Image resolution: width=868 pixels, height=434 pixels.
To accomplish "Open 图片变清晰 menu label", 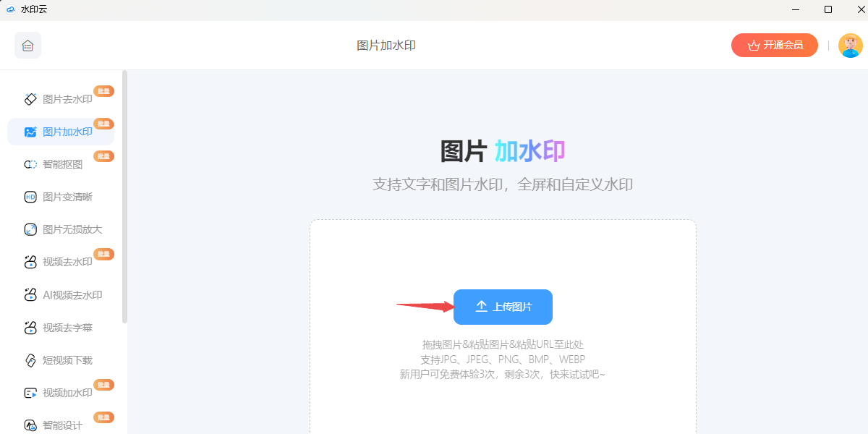I will [67, 197].
